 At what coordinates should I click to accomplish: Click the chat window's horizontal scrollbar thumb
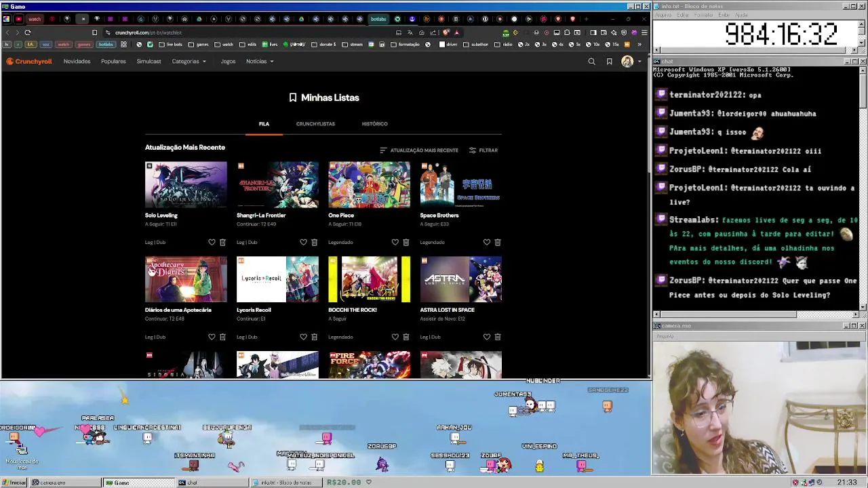click(728, 314)
